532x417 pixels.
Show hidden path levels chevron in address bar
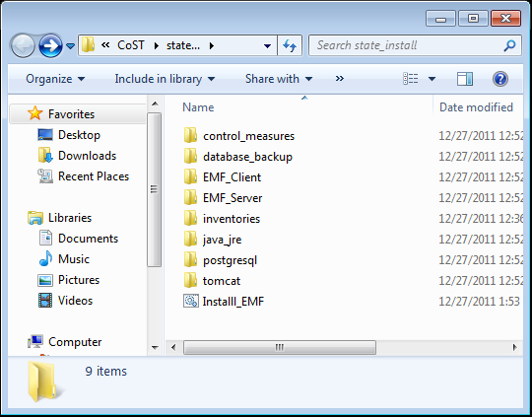click(x=105, y=44)
